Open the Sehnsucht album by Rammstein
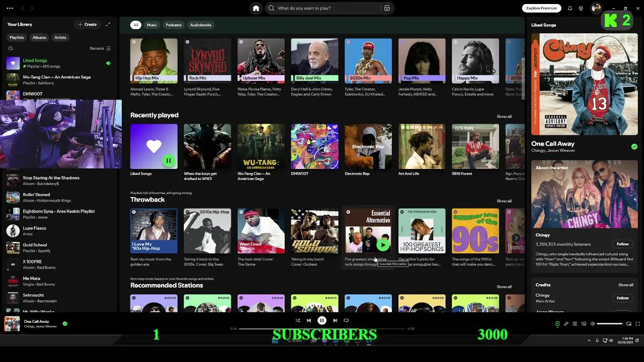Image resolution: width=644 pixels, height=362 pixels. pyautogui.click(x=59, y=298)
